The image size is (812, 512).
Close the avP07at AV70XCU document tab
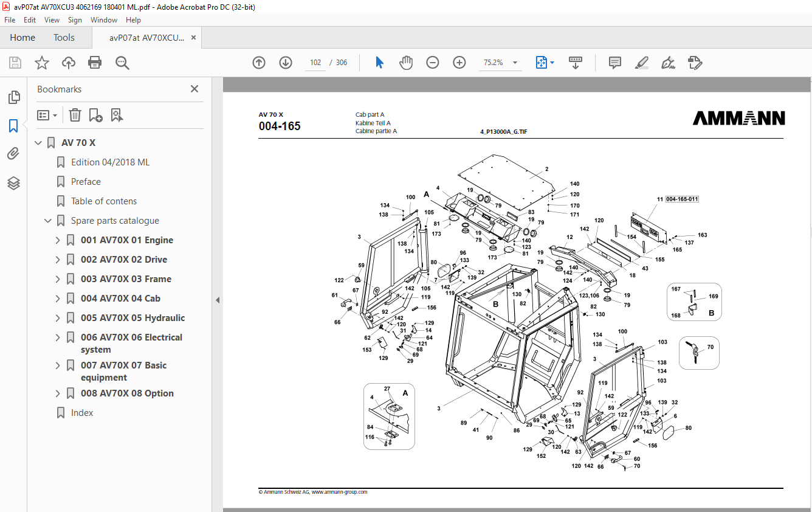(193, 38)
